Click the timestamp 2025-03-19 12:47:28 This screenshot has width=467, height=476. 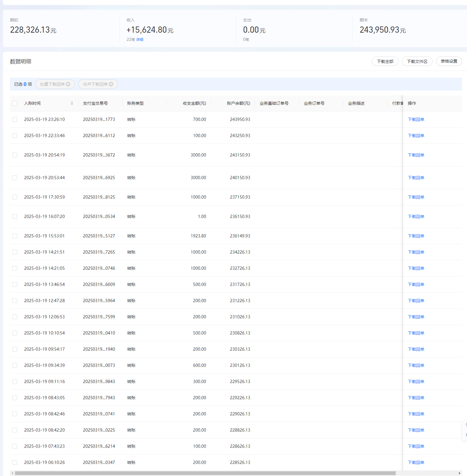click(x=44, y=301)
